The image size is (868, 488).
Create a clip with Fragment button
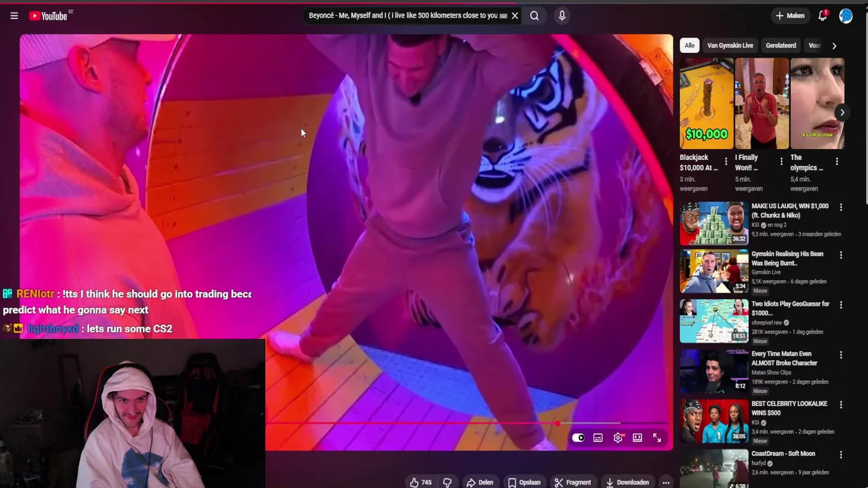pos(572,482)
